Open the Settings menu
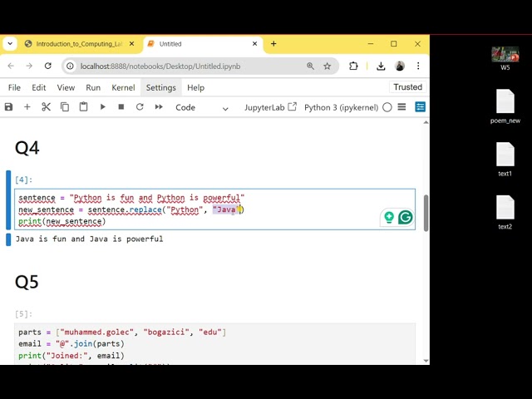 [160, 88]
